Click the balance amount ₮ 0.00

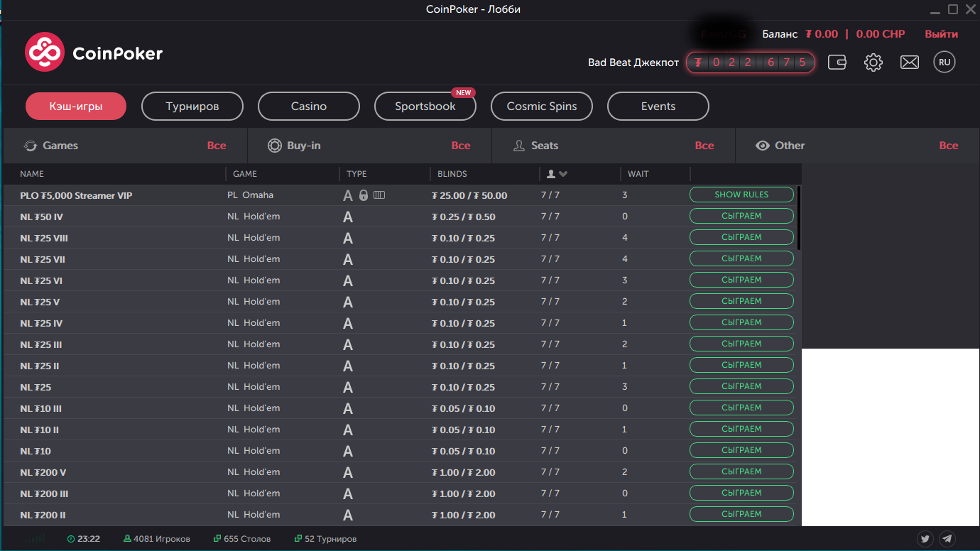coord(821,34)
